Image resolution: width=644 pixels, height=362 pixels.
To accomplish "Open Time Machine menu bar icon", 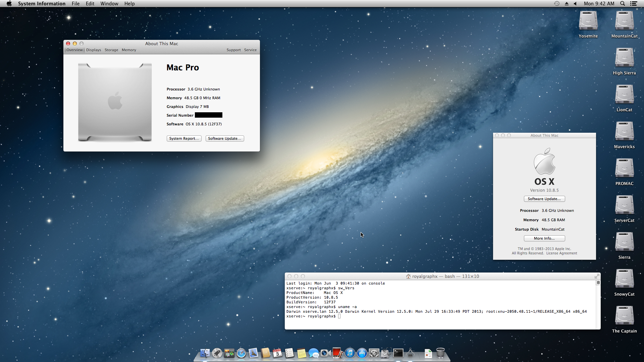I will click(556, 3).
